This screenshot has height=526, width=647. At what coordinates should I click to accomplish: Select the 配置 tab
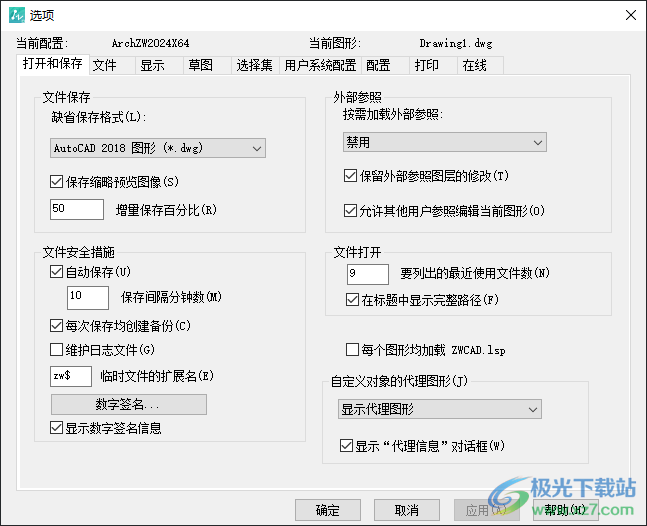(385, 66)
